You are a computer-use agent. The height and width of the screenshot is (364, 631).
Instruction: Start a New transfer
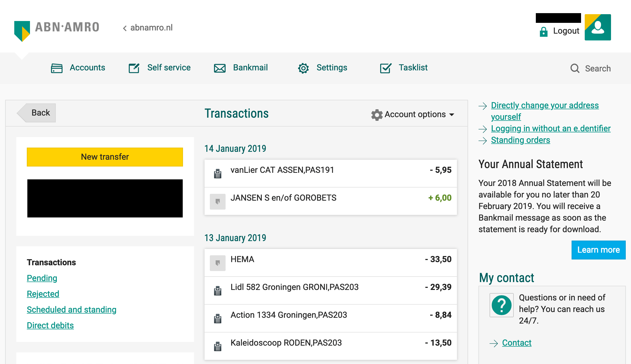tap(105, 157)
